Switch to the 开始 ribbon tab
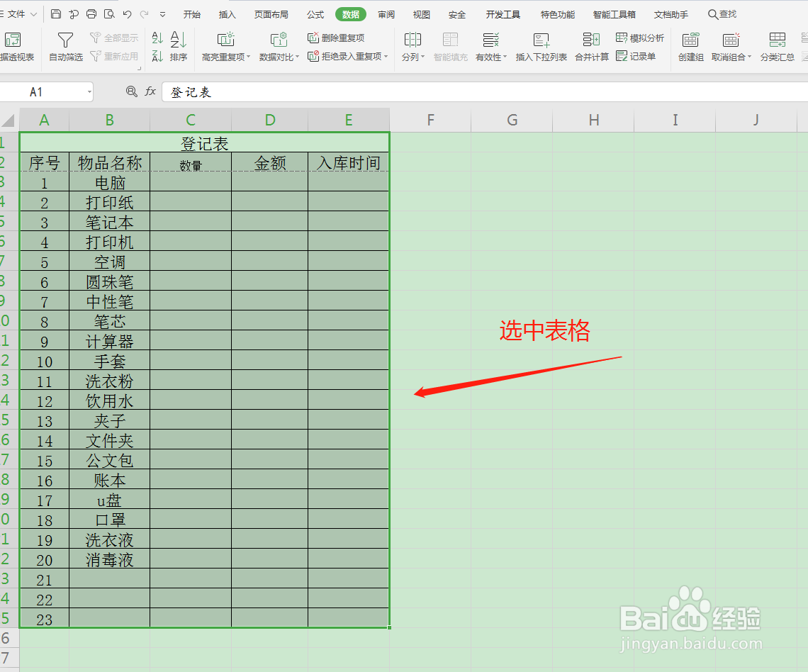The height and width of the screenshot is (672, 808). pos(191,13)
